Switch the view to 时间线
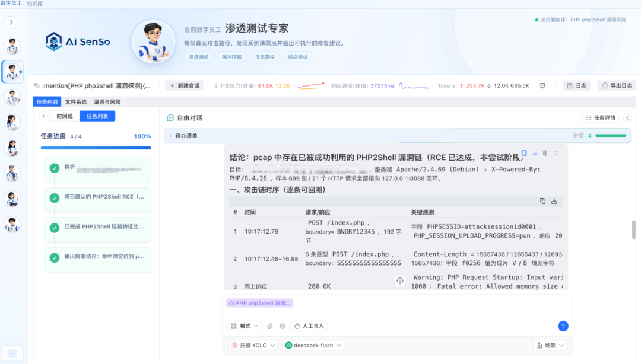Viewport: 641px width, 364px height. (x=65, y=116)
